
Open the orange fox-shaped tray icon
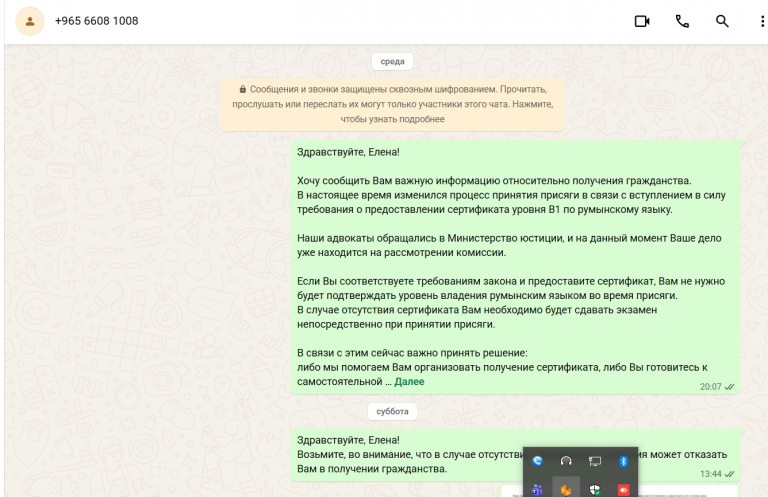(566, 490)
